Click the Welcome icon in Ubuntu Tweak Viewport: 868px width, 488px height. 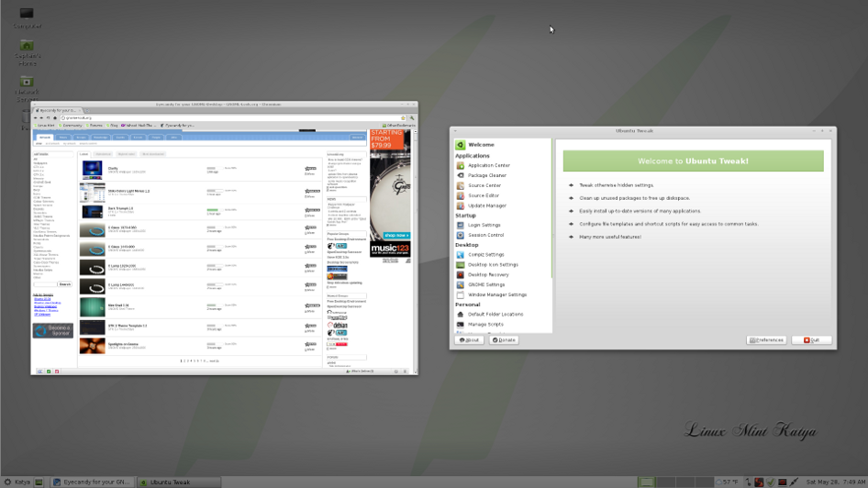(460, 145)
